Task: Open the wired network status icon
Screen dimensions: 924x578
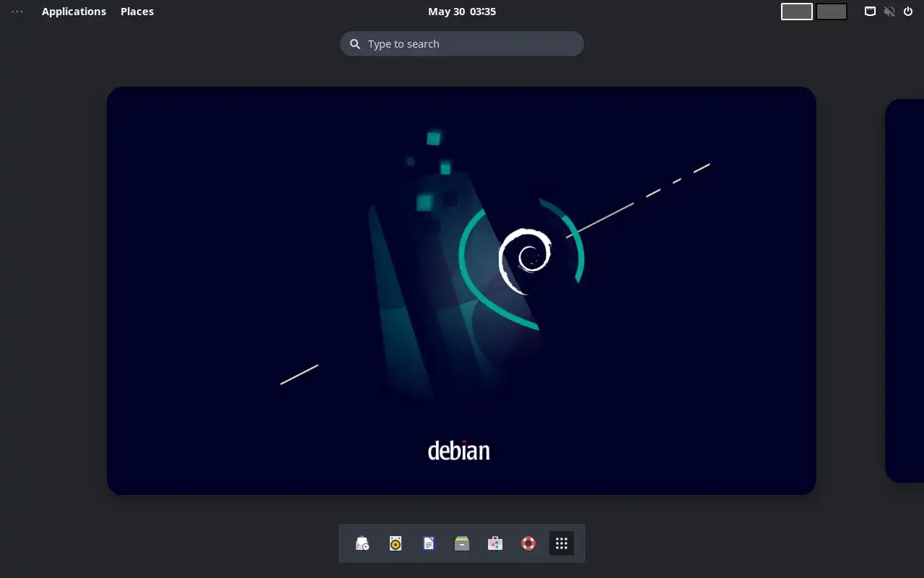Action: click(x=871, y=12)
